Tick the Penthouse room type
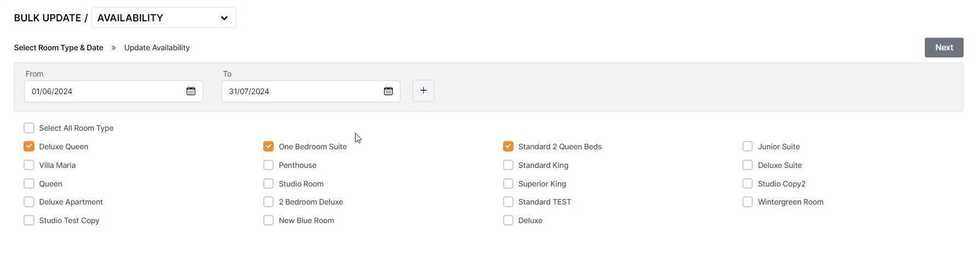The image size is (980, 268). point(268,165)
